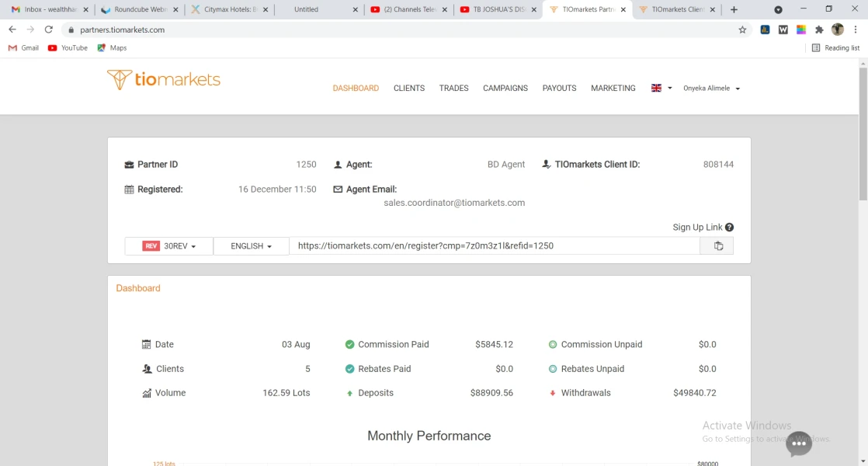The image size is (868, 466).
Task: Click the Withdrawals down arrow icon
Action: 553,393
